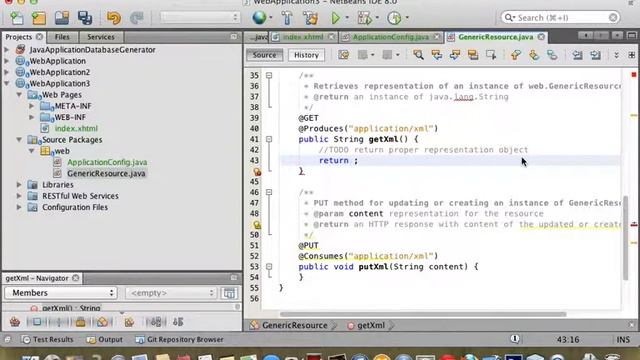Screen dimensions: 640x360
Task: Open the Output window button
Action: click(104, 339)
